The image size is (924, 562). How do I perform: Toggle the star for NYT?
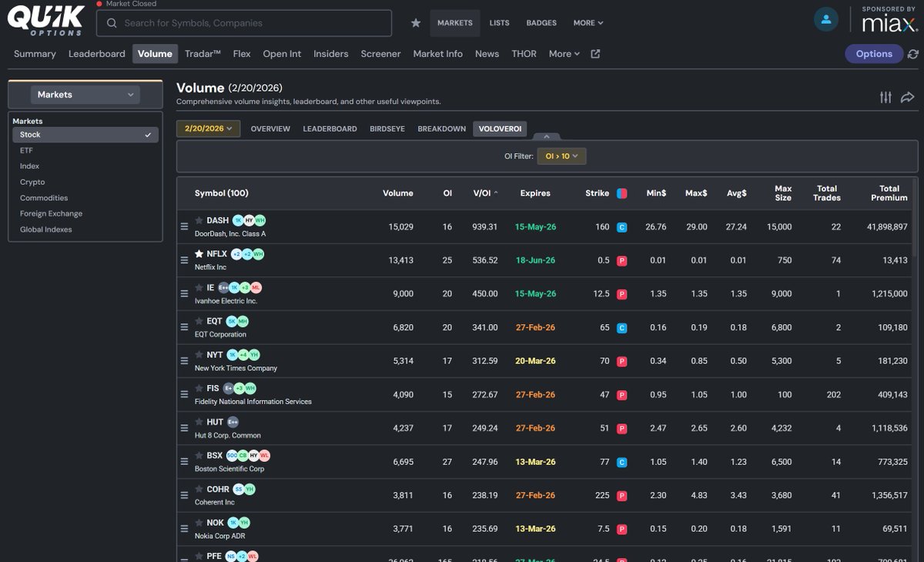click(199, 355)
